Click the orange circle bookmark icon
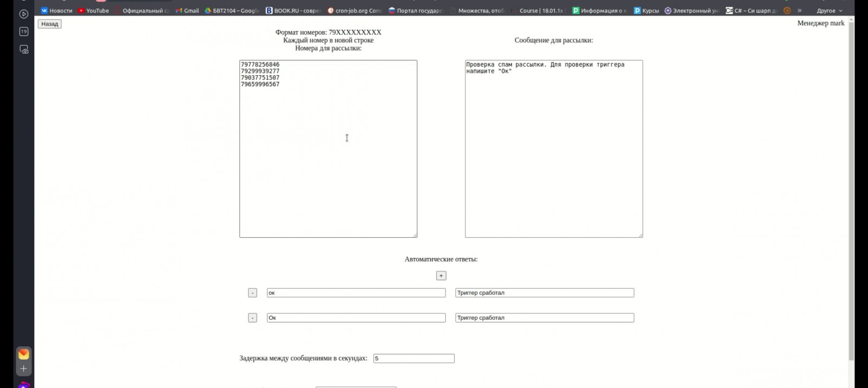This screenshot has width=868, height=388. click(x=787, y=10)
